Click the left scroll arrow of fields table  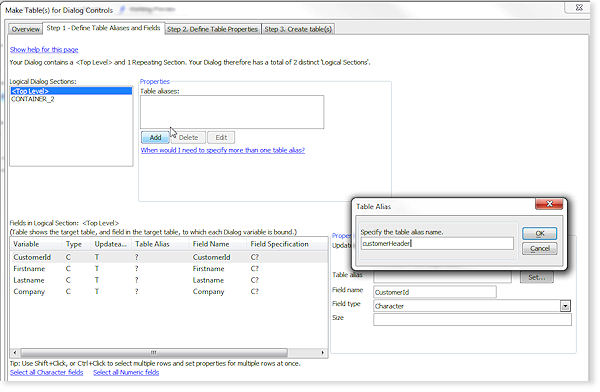(x=15, y=353)
